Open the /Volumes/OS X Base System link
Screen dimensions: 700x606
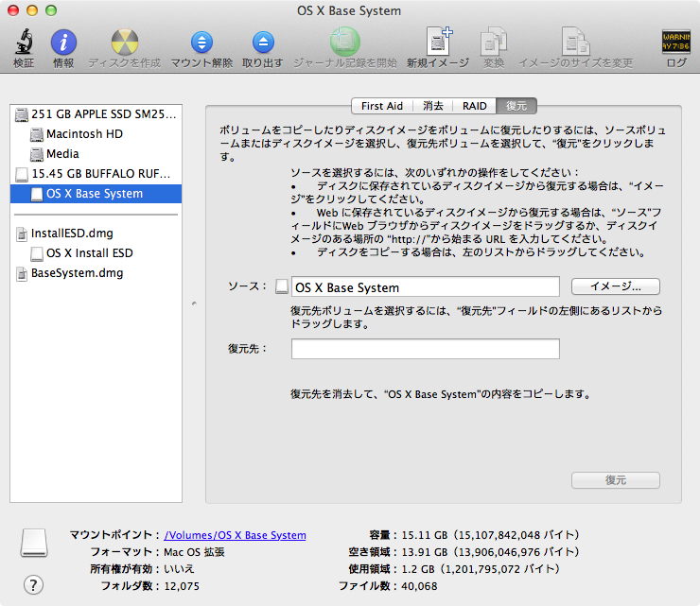[x=235, y=535]
